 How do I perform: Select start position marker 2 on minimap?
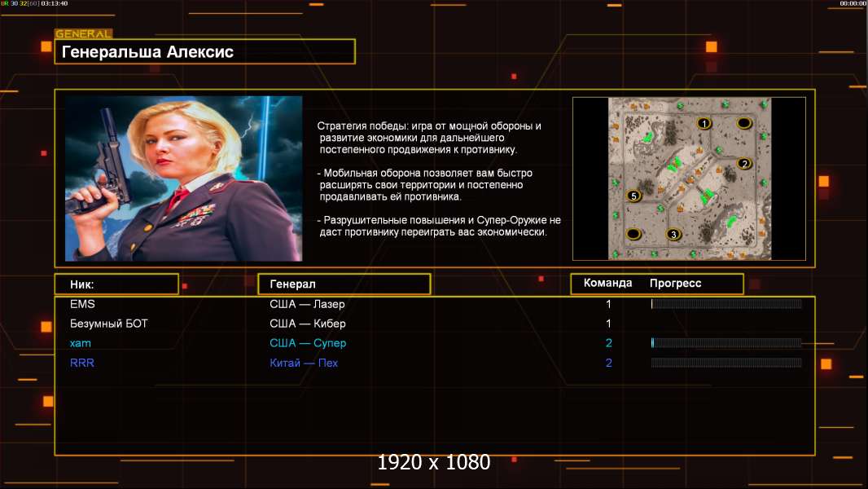pyautogui.click(x=744, y=163)
